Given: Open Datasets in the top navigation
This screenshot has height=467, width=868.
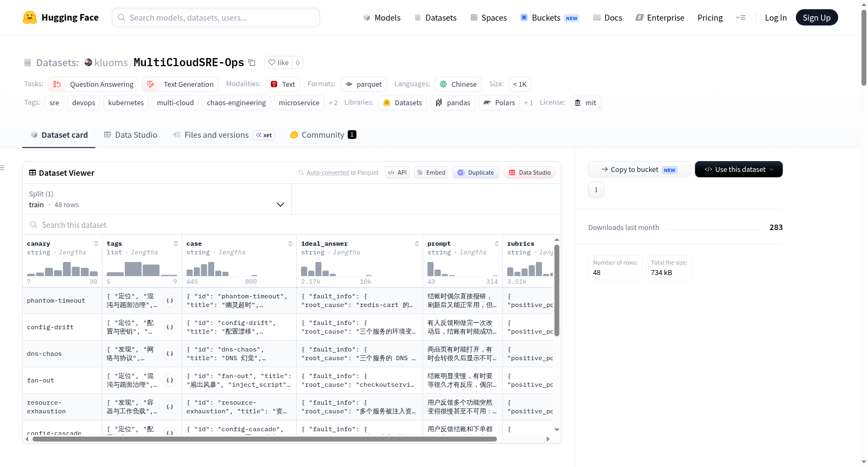Looking at the screenshot, I should [436, 17].
